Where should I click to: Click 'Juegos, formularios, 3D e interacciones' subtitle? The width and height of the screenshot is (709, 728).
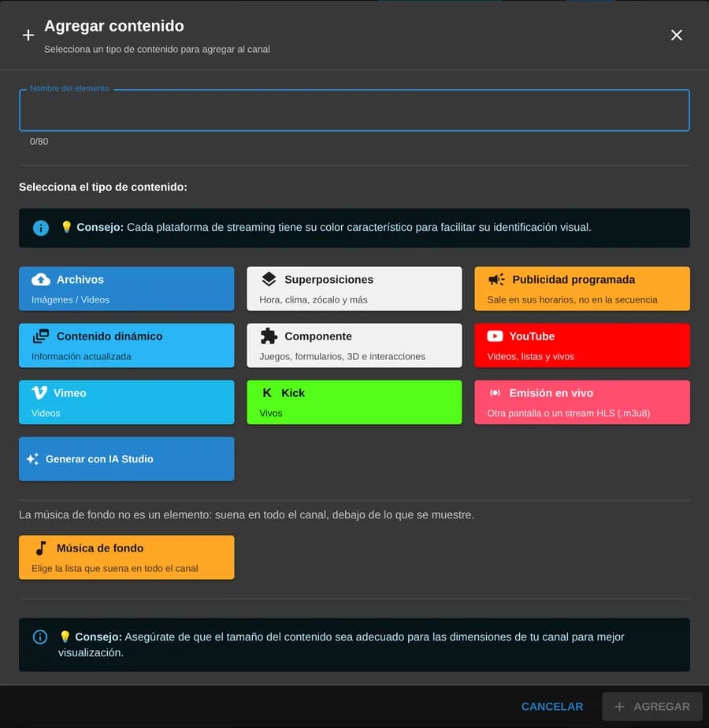click(342, 357)
